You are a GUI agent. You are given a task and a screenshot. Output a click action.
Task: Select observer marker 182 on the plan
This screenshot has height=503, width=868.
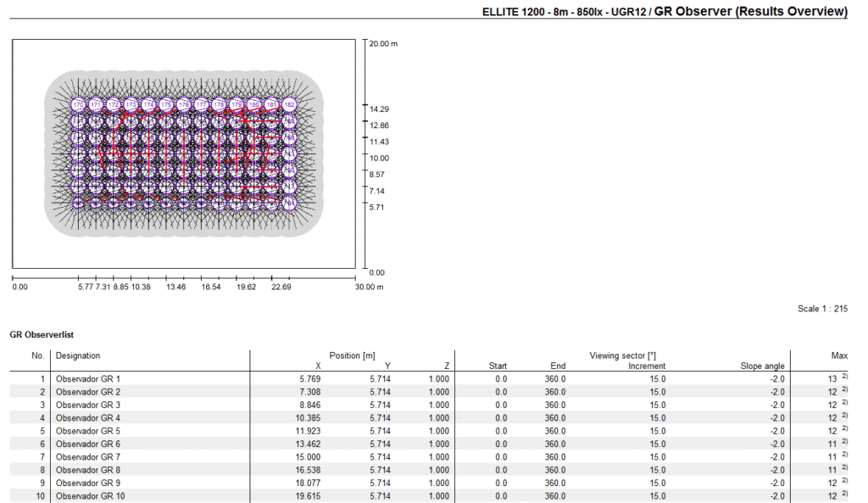(x=289, y=104)
